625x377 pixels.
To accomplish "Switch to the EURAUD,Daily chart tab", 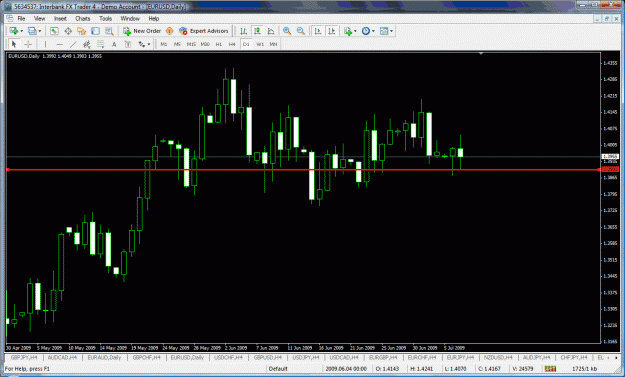I will click(x=104, y=357).
